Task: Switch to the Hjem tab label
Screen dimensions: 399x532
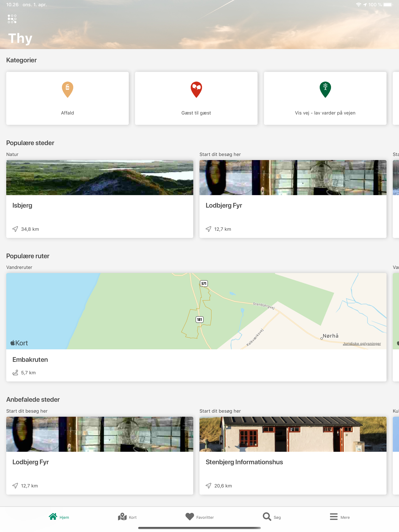Action: (64, 517)
